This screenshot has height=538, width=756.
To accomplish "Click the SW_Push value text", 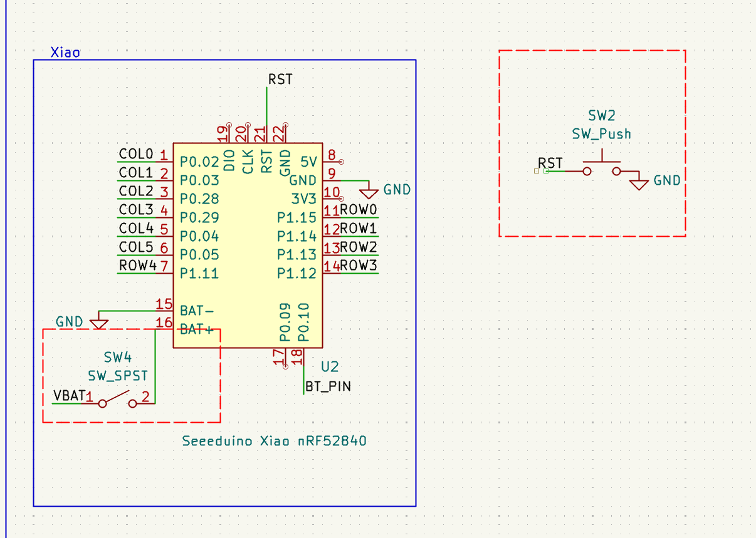I will tap(601, 134).
